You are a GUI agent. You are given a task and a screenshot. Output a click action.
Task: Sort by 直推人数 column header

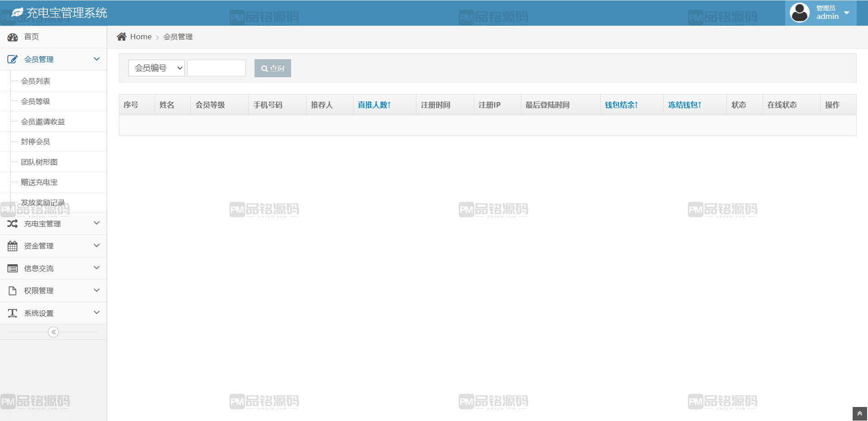[x=374, y=105]
